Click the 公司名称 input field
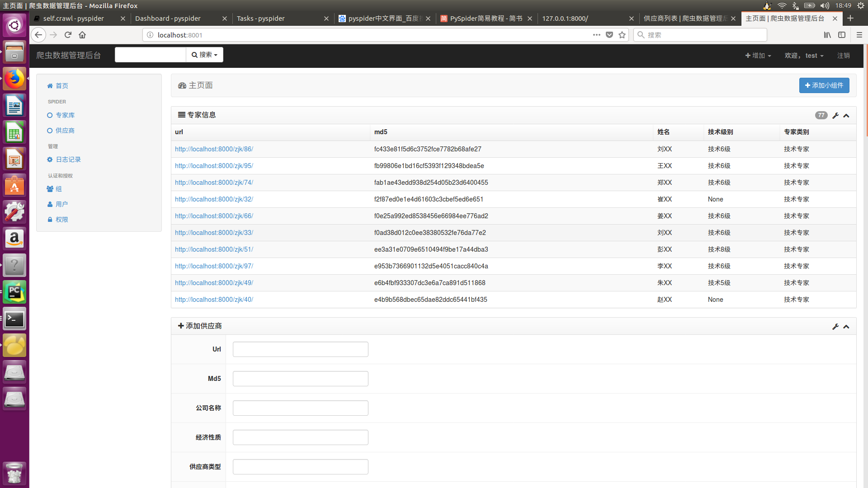This screenshot has width=868, height=488. [300, 408]
